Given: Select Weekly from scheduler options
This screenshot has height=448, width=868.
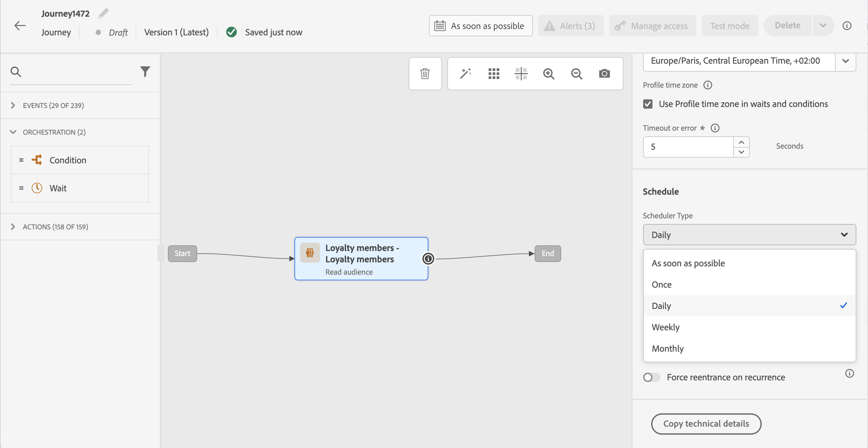Looking at the screenshot, I should click(665, 327).
